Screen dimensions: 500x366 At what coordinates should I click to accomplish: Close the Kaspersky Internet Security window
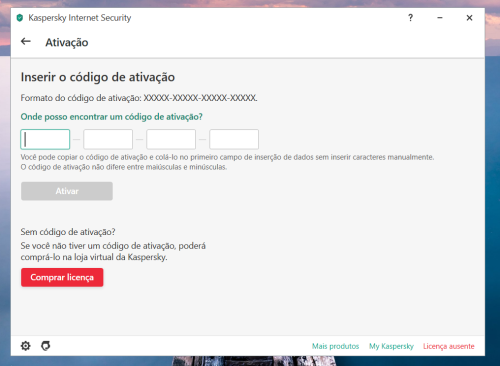coord(469,18)
